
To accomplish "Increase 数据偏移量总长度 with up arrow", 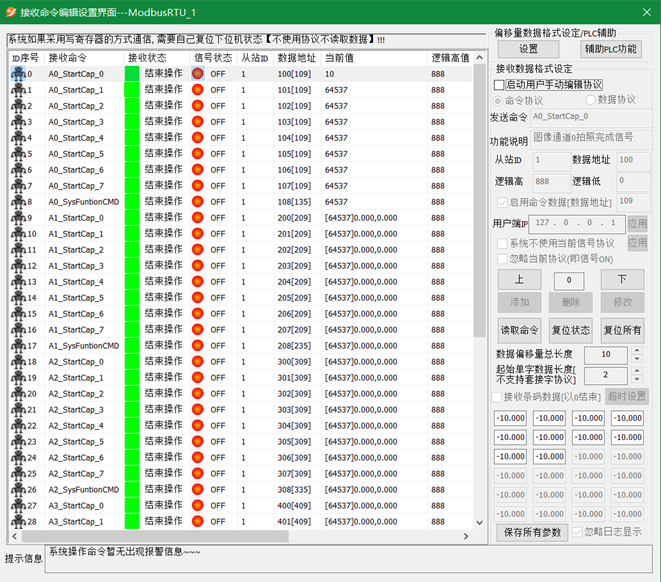I will [x=637, y=350].
